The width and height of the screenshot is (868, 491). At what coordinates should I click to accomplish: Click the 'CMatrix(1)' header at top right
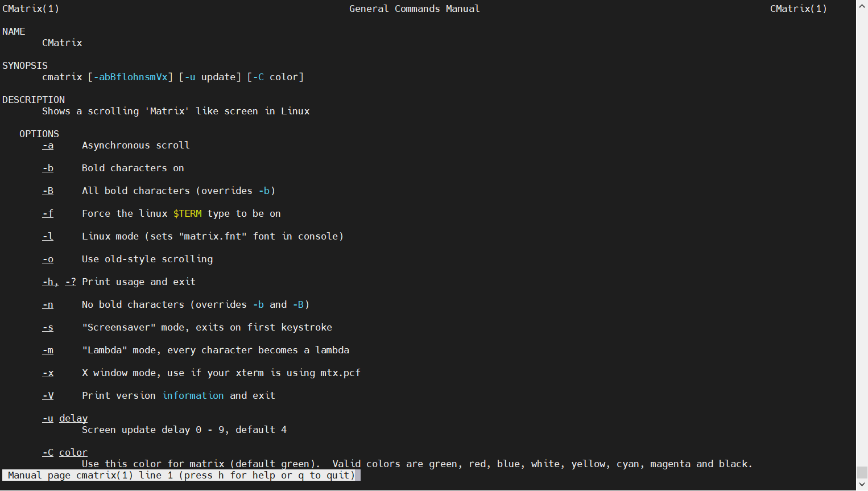pyautogui.click(x=799, y=9)
